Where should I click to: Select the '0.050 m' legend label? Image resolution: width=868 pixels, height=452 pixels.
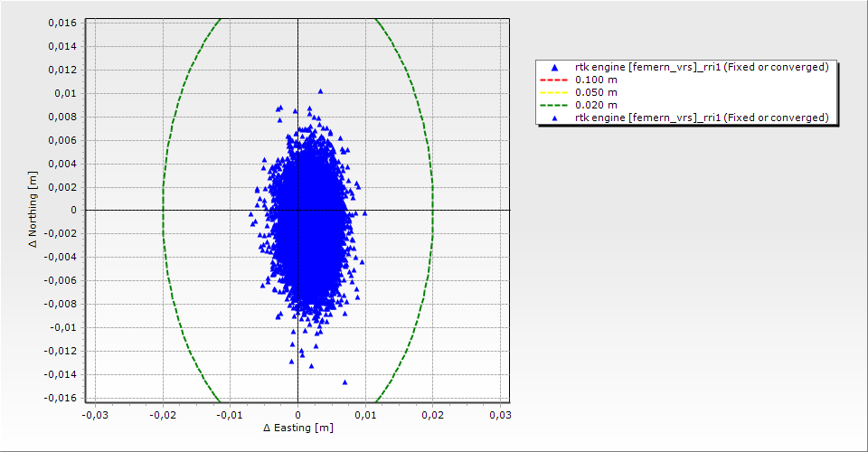point(597,93)
